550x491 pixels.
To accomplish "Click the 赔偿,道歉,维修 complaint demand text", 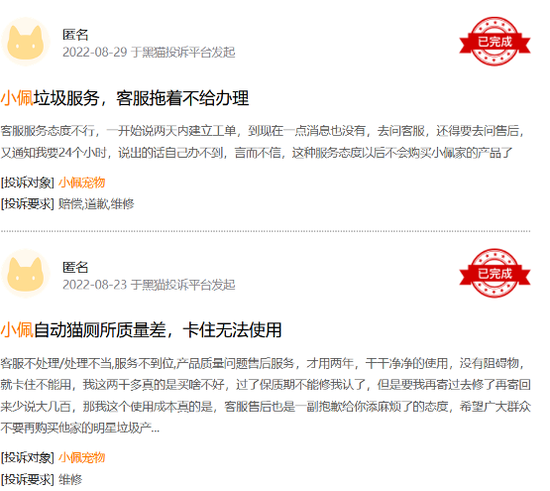I will pyautogui.click(x=96, y=204).
